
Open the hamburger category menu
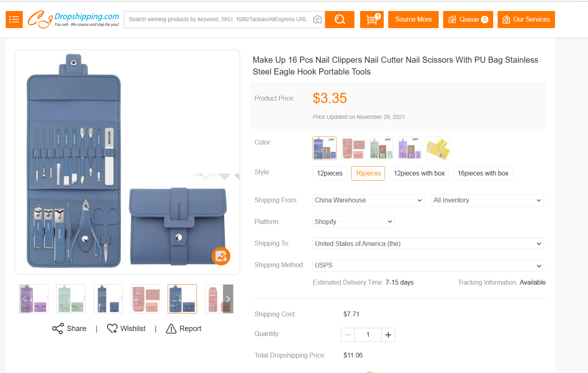click(x=14, y=20)
